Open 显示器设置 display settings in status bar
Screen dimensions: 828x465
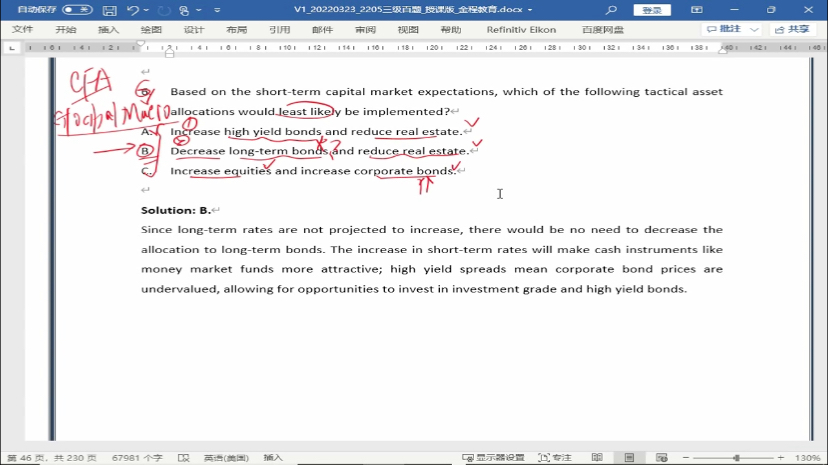(x=493, y=457)
